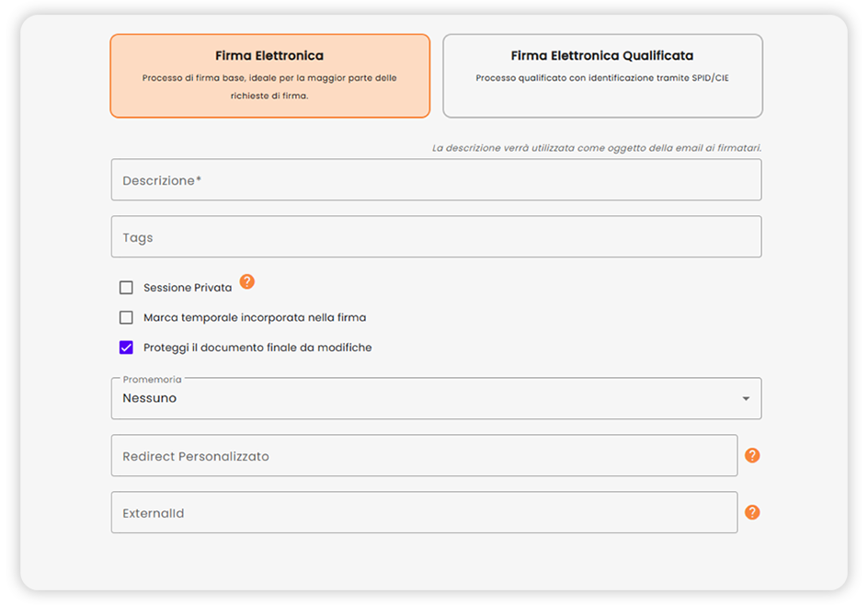Click the Sessione Privata label text

pos(188,288)
